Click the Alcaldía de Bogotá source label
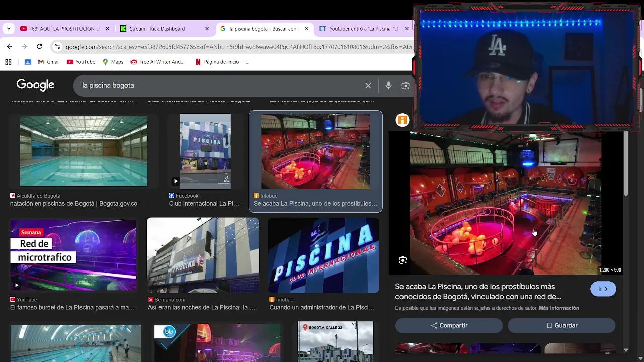 [38, 196]
